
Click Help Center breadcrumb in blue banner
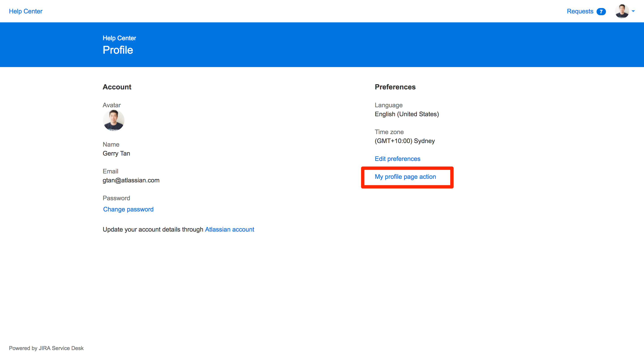click(119, 38)
